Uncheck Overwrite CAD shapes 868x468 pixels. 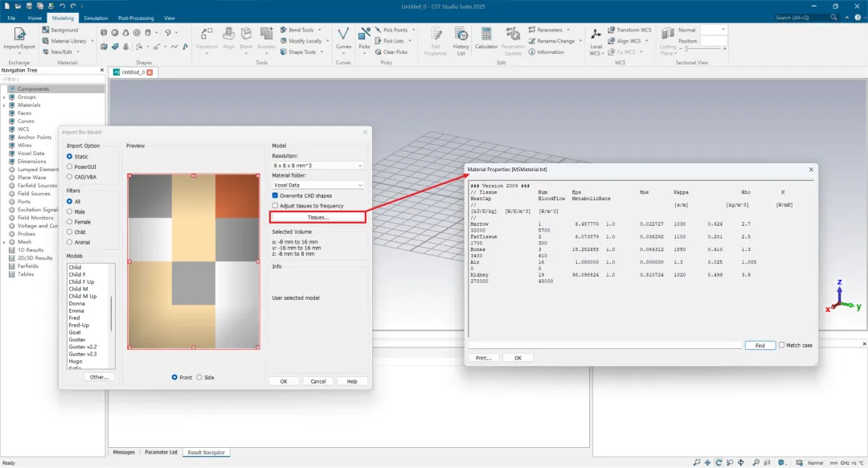coord(275,195)
